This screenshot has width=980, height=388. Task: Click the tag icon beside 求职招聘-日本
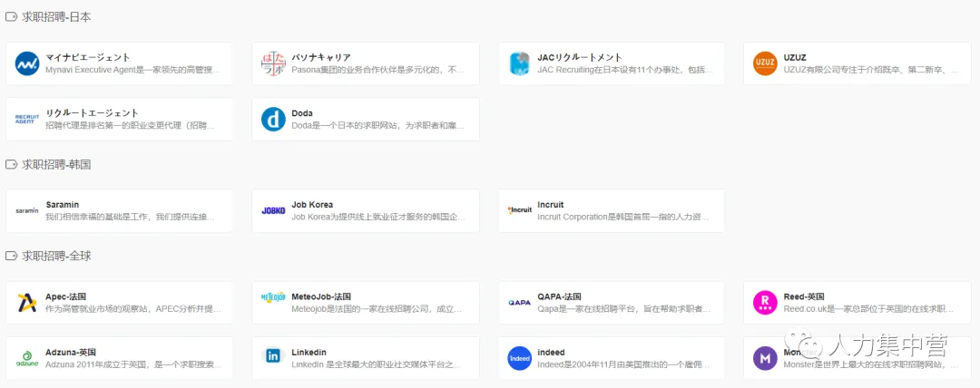coord(11,17)
